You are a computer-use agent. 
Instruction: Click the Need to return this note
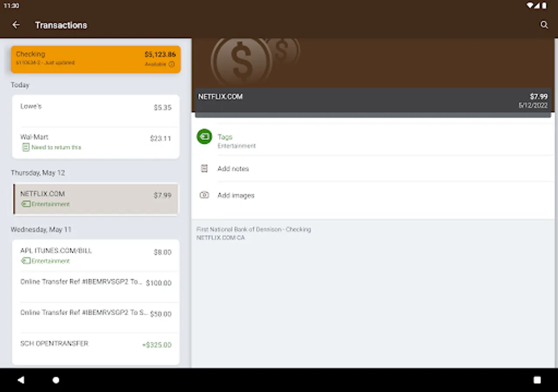point(56,147)
